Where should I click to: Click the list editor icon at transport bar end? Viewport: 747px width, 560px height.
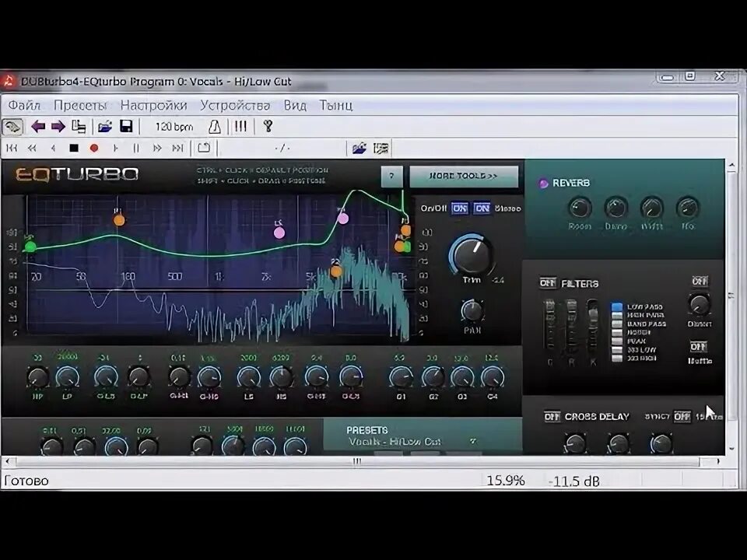pos(381,149)
